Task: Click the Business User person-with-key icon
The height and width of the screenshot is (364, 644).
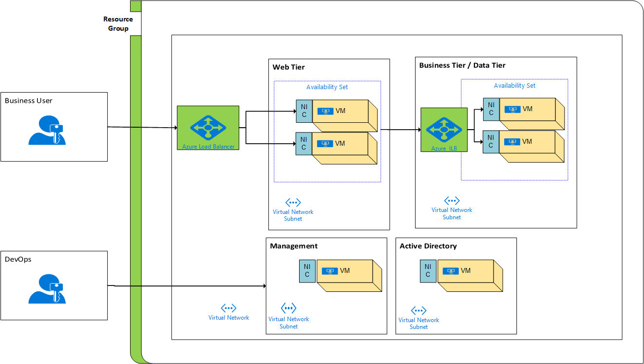Action: coord(47,130)
